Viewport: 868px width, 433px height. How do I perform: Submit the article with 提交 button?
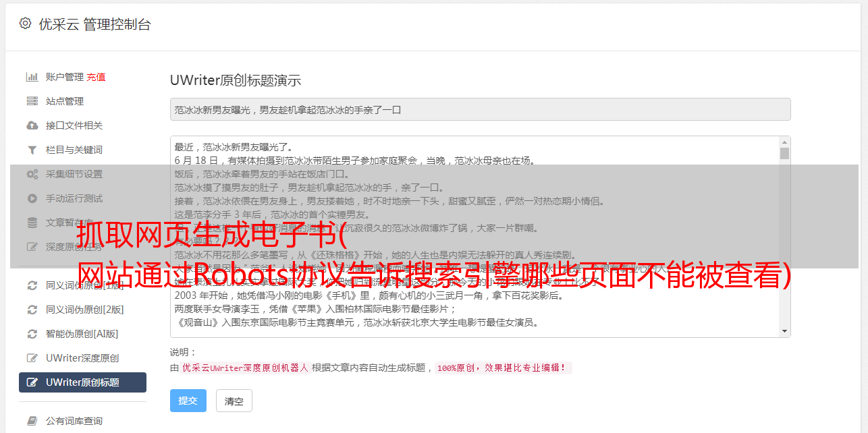(x=188, y=401)
